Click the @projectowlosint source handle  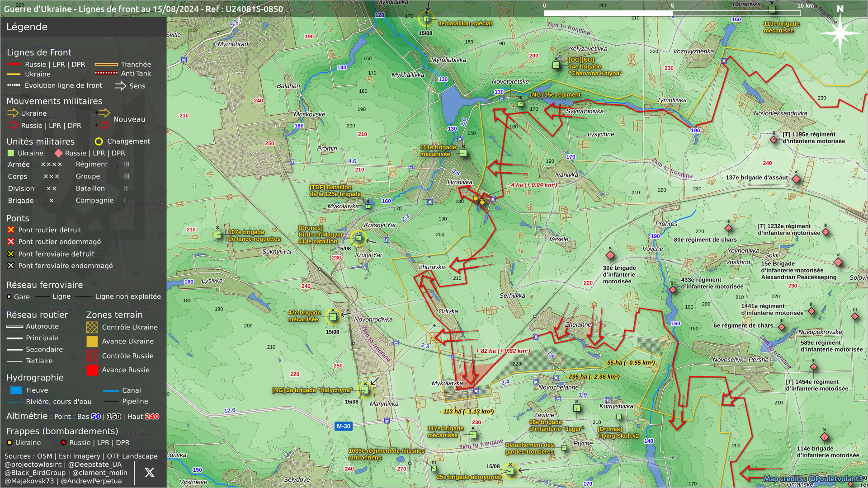[x=33, y=465]
